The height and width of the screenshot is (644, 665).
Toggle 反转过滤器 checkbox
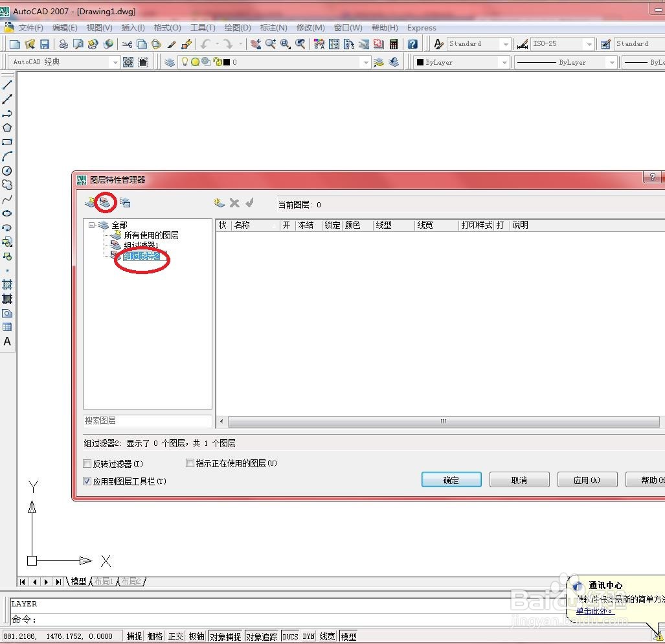(87, 464)
